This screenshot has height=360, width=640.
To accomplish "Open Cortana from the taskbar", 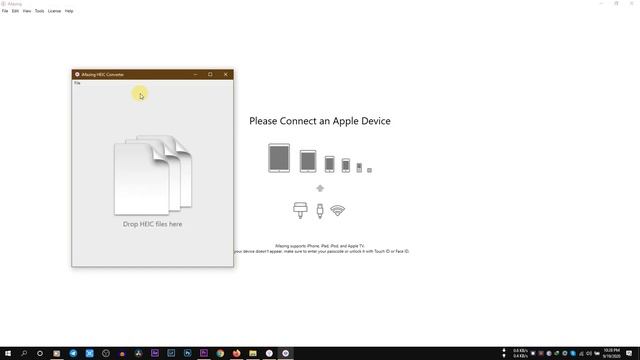I will point(40,353).
